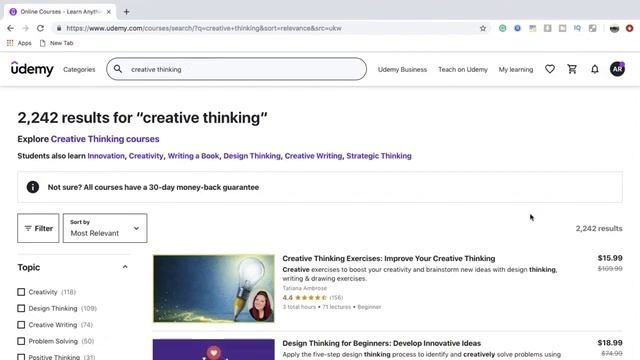
Task: Click the $18.99 course price
Action: pyautogui.click(x=610, y=343)
